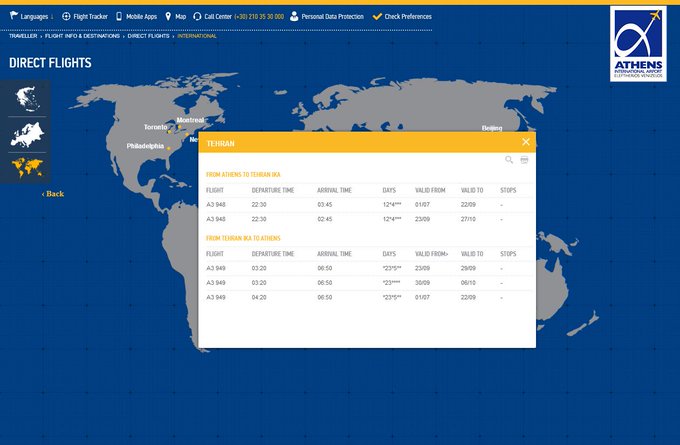Click flight A3 948 arriving 03:45
680x445 pixels.
[x=367, y=205]
